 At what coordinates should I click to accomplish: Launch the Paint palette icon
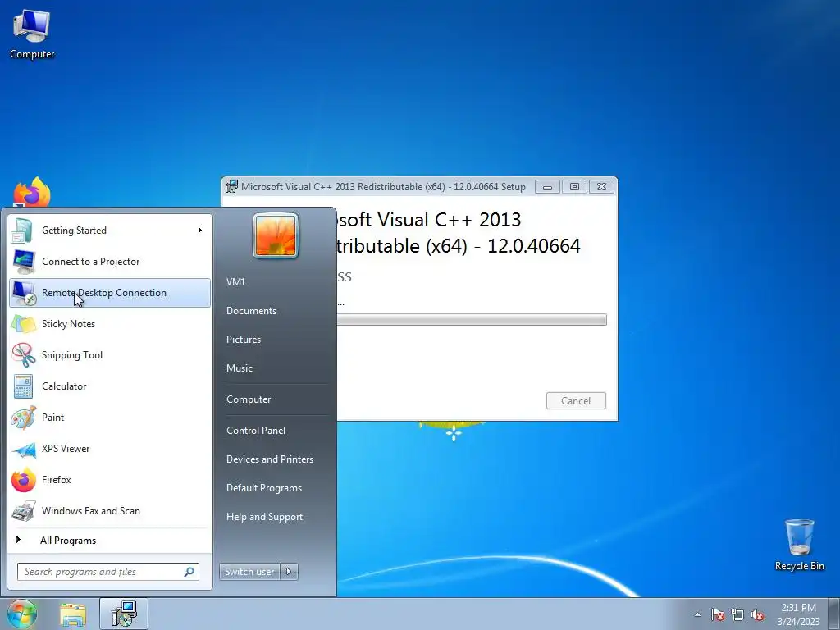point(23,418)
